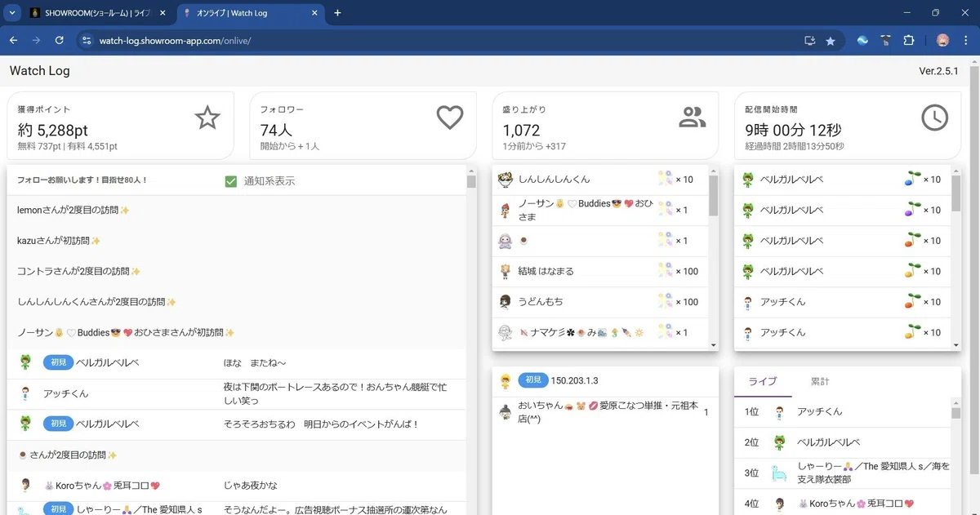View site information icon in address bar
This screenshot has width=980, height=515.
pyautogui.click(x=87, y=40)
